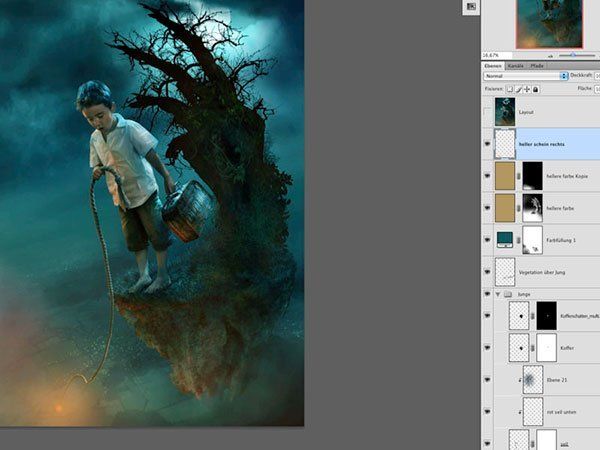Hide the hellere farbe Kopie layer
600x450 pixels.
pyautogui.click(x=487, y=176)
